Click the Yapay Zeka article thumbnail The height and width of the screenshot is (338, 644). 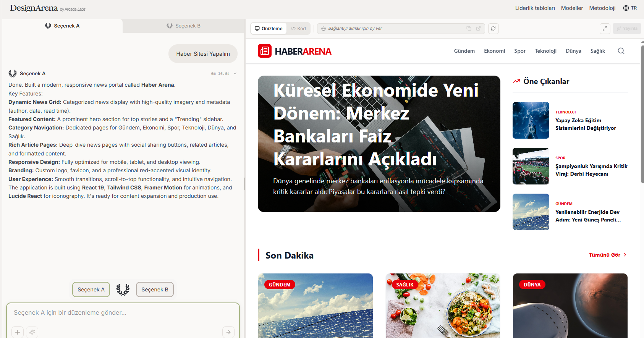(x=531, y=120)
